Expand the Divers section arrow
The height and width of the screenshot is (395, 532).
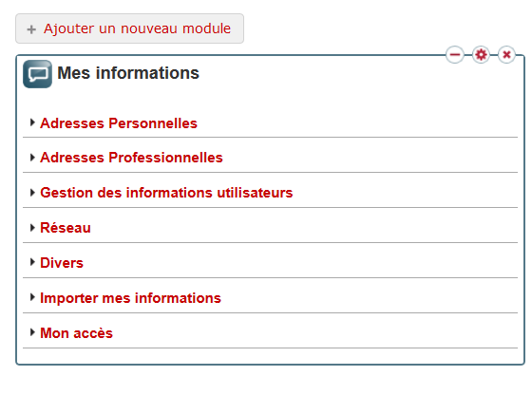pos(32,262)
